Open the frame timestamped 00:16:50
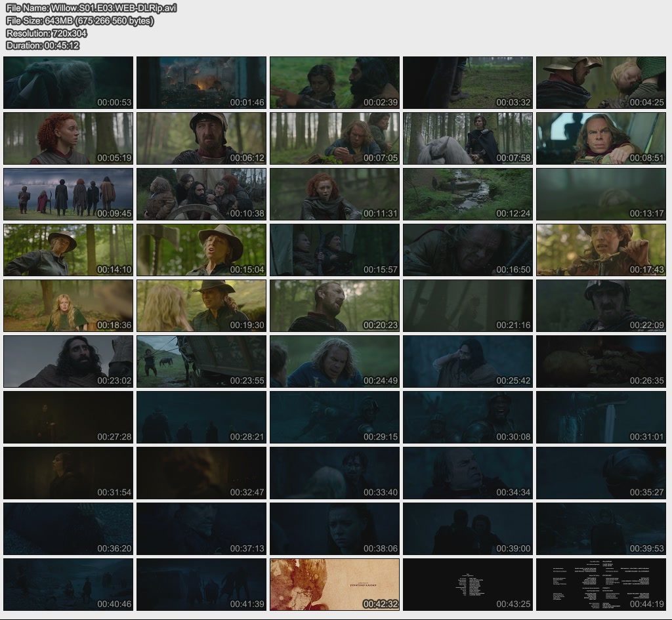672x620 pixels. pos(467,250)
